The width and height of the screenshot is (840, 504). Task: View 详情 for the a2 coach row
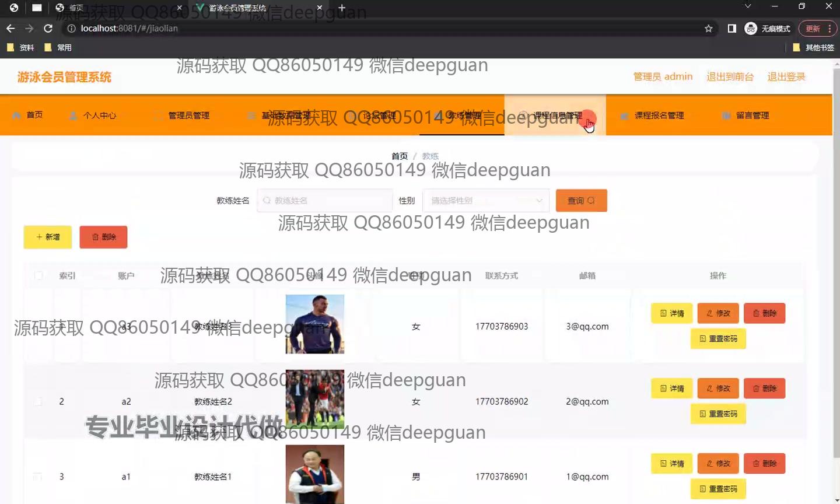click(x=672, y=388)
